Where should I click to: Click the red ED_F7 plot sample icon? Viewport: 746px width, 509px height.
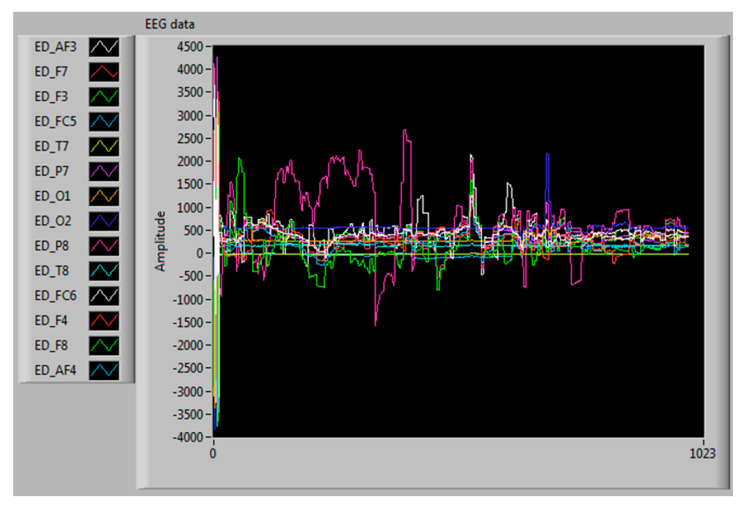pyautogui.click(x=105, y=71)
